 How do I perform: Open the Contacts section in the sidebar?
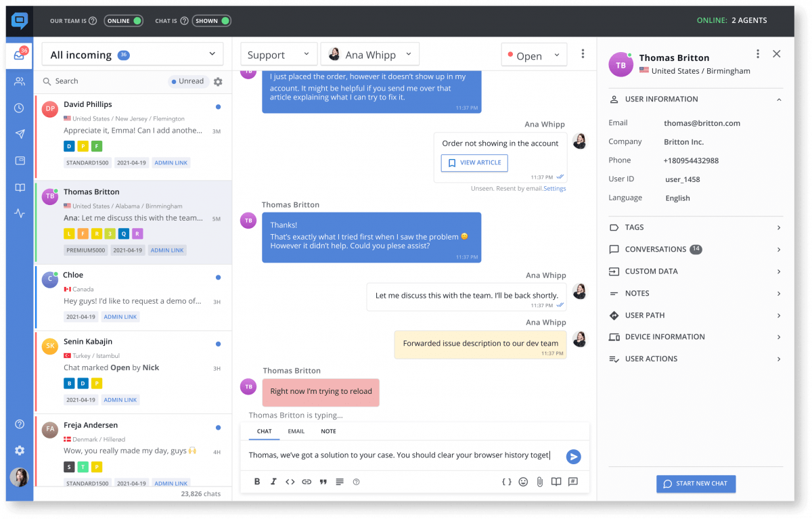[x=19, y=80]
